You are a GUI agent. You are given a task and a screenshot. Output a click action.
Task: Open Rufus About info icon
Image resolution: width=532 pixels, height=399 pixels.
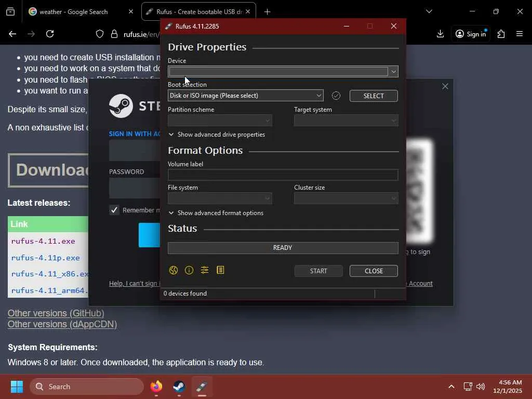coord(189,270)
